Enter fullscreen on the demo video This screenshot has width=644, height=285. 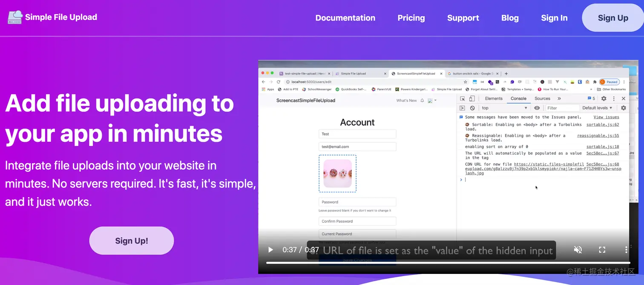pyautogui.click(x=602, y=250)
